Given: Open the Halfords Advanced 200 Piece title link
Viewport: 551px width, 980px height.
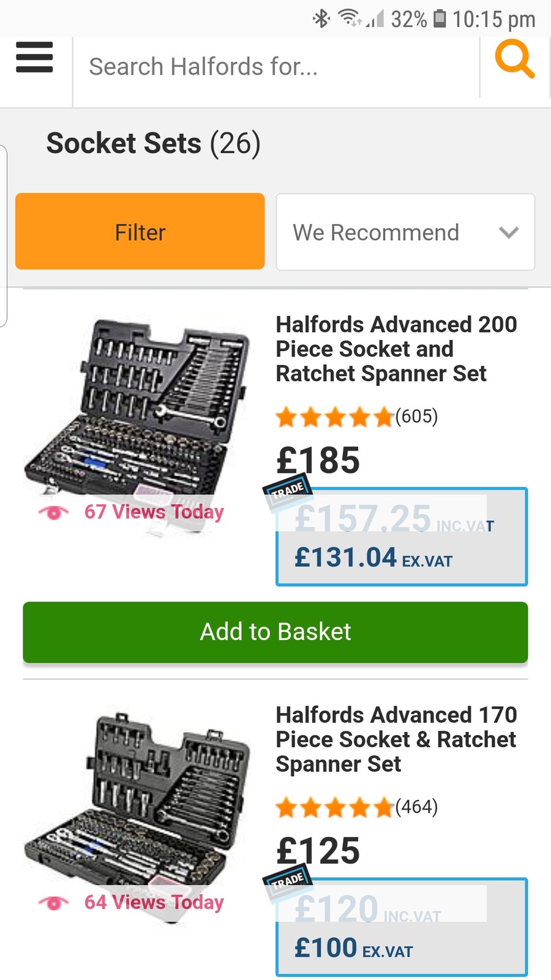Looking at the screenshot, I should point(396,349).
